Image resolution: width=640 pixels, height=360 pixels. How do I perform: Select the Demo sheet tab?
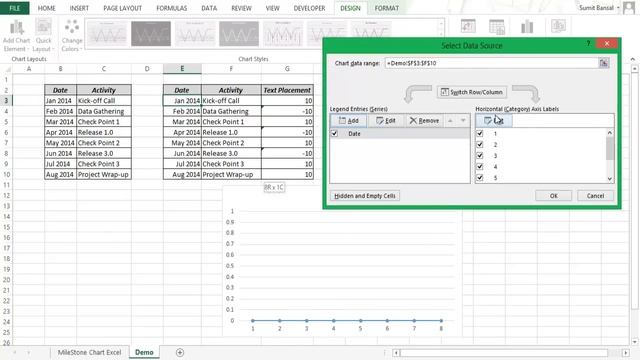tap(144, 352)
